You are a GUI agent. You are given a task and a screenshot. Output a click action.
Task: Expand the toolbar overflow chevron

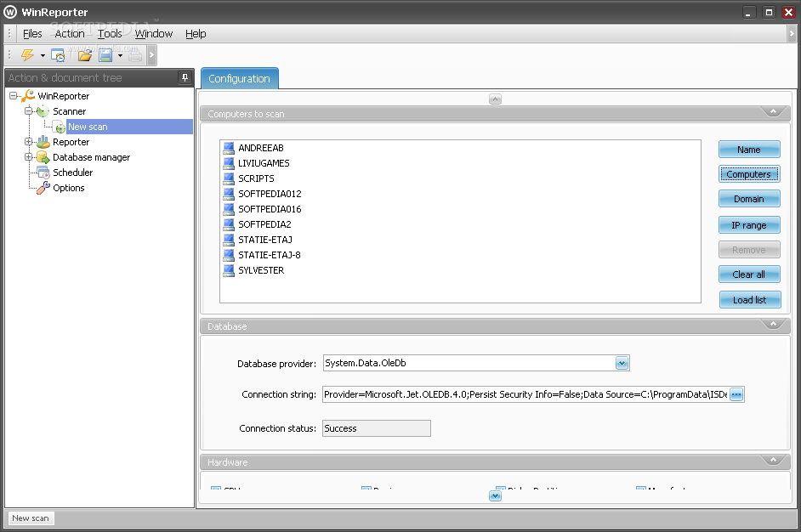click(151, 55)
